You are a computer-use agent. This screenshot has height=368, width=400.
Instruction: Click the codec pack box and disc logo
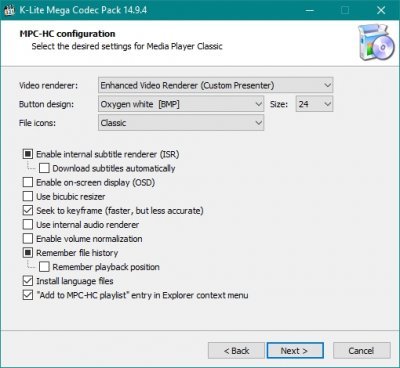click(x=377, y=42)
